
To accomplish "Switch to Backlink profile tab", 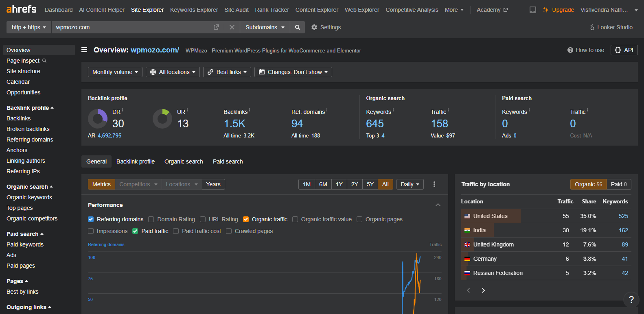I will pyautogui.click(x=136, y=161).
